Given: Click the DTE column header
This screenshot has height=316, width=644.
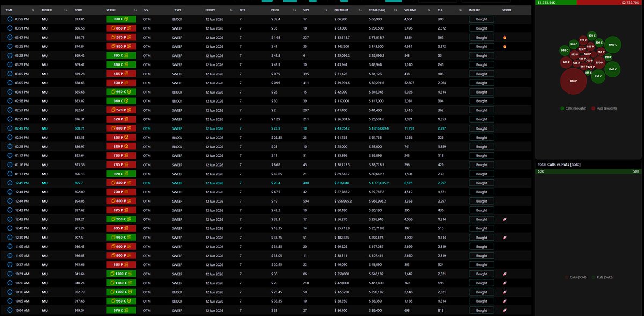Looking at the screenshot, I should 243,10.
